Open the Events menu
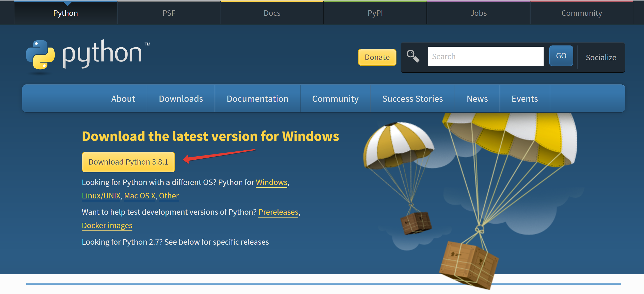644x294 pixels. [x=525, y=99]
